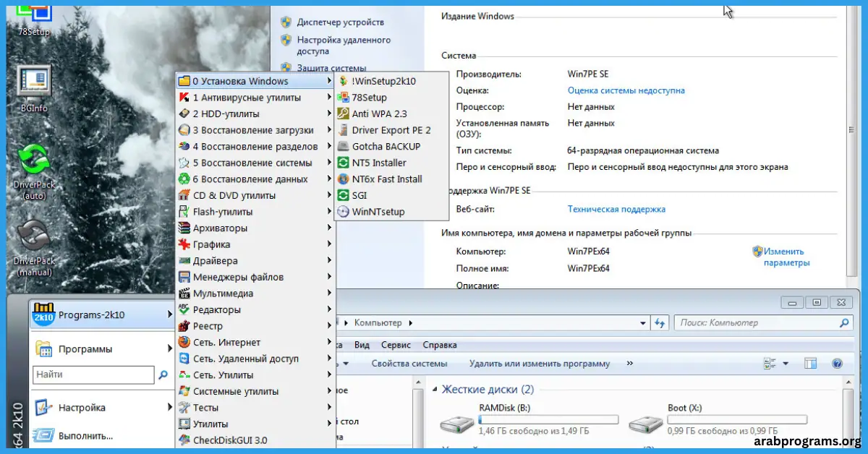This screenshot has width=868, height=454.
Task: Open Мультимедиа menu entry
Action: (255, 294)
